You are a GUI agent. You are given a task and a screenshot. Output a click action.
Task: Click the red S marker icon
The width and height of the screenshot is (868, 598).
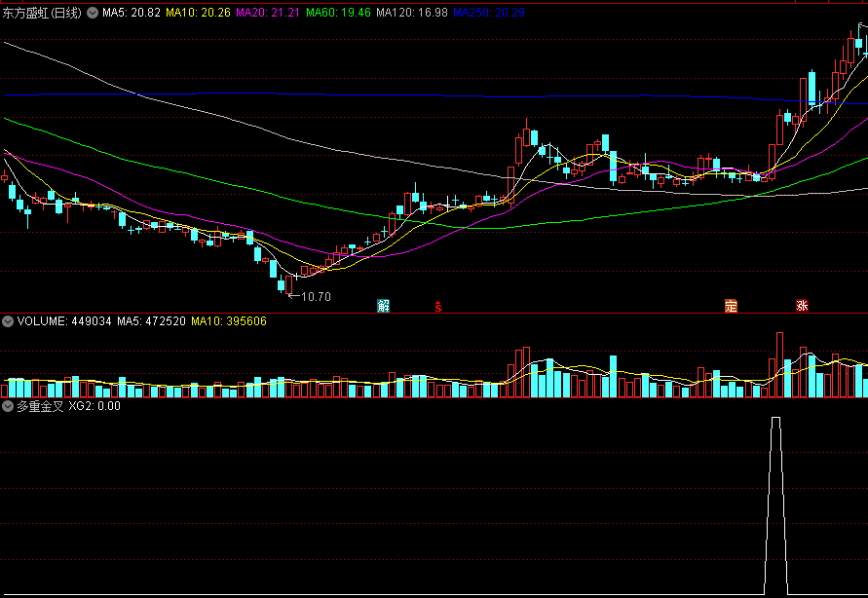click(437, 306)
